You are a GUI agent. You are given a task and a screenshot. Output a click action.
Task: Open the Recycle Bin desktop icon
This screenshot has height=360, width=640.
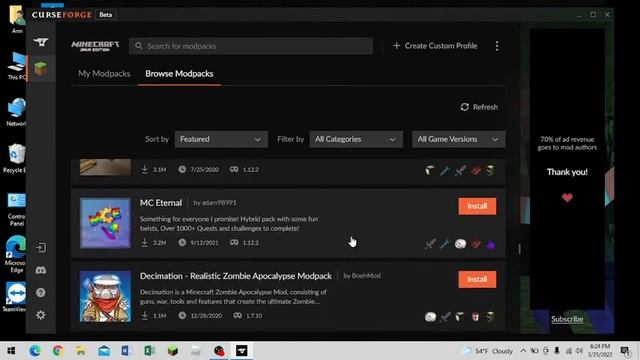pos(16,159)
